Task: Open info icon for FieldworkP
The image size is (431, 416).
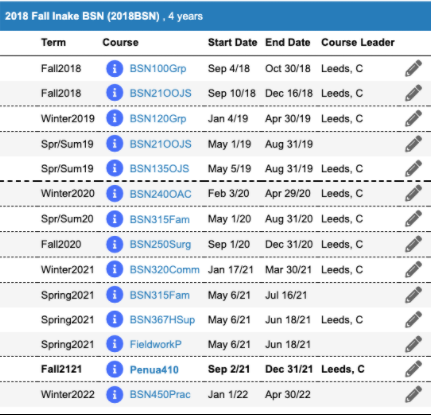Action: 114,344
